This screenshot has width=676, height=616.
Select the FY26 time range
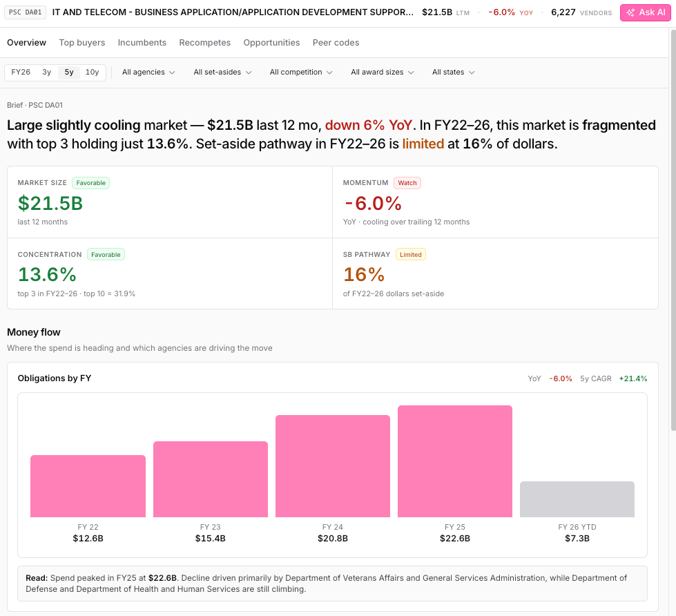click(21, 72)
